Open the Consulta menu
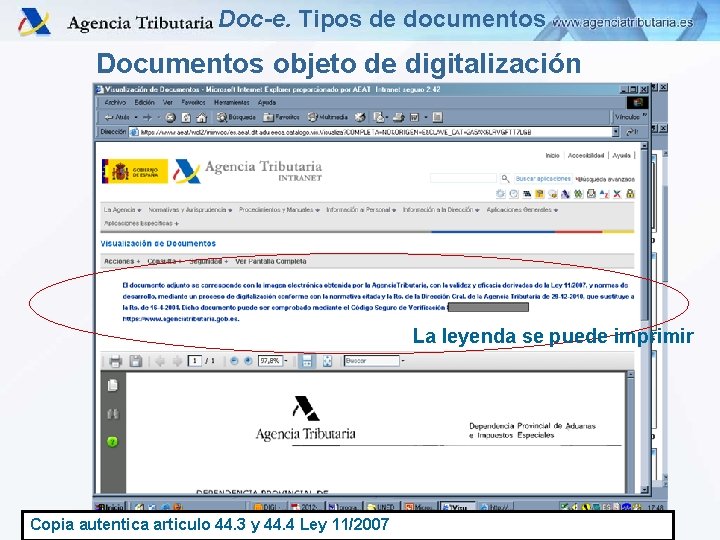 [164, 261]
